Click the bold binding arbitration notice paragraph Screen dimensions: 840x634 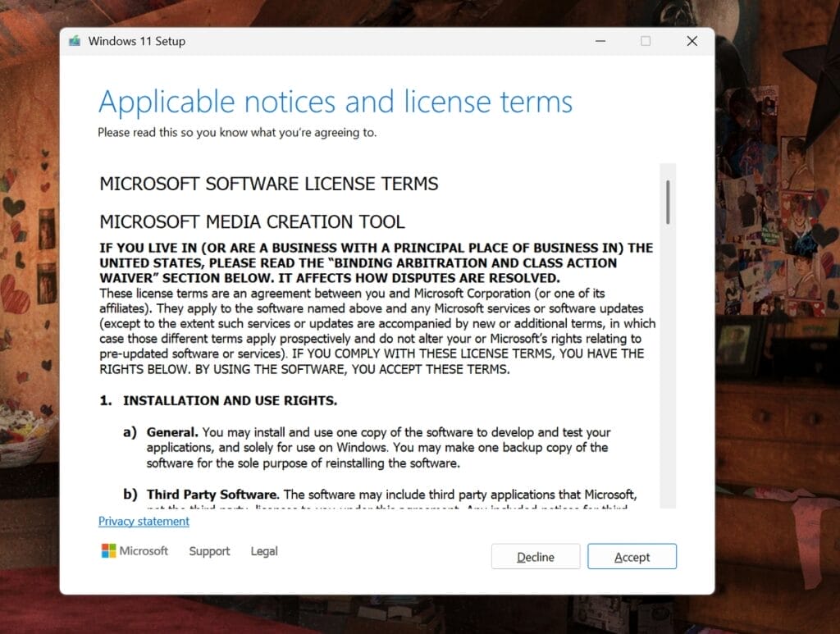[376, 262]
